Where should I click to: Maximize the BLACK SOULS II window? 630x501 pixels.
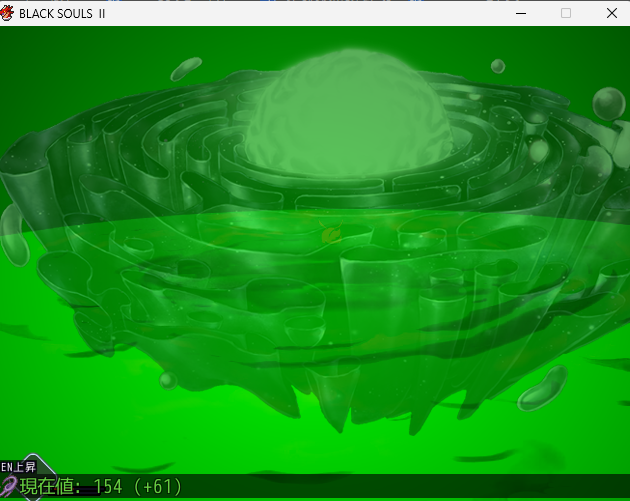pyautogui.click(x=566, y=13)
